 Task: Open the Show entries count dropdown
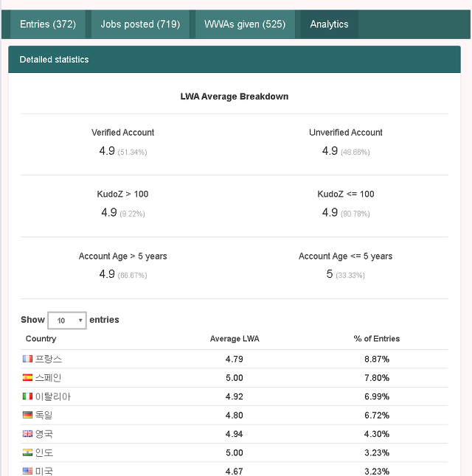(67, 321)
